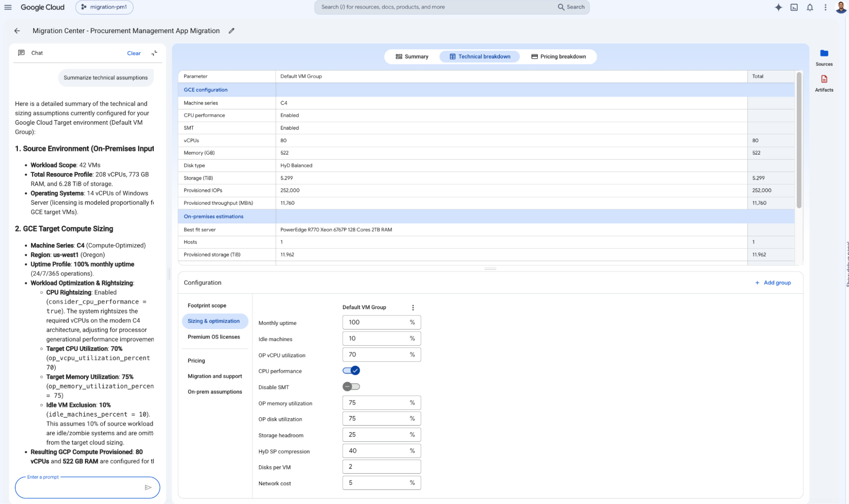Click the Search button in top bar
The image size is (849, 504).
click(571, 7)
